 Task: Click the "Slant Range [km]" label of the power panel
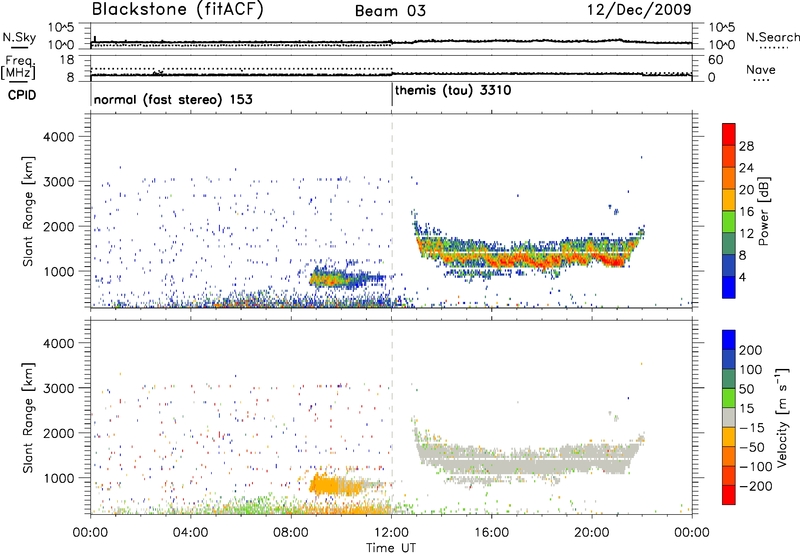click(x=28, y=211)
